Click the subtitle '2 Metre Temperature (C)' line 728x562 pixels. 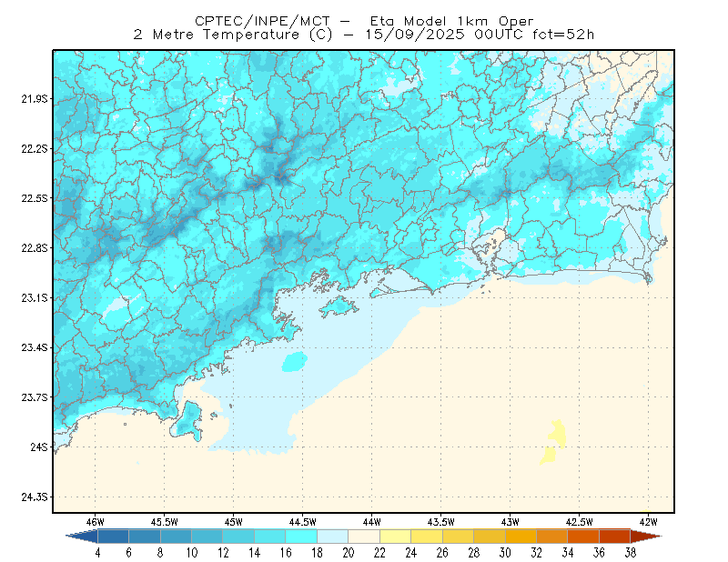click(363, 35)
